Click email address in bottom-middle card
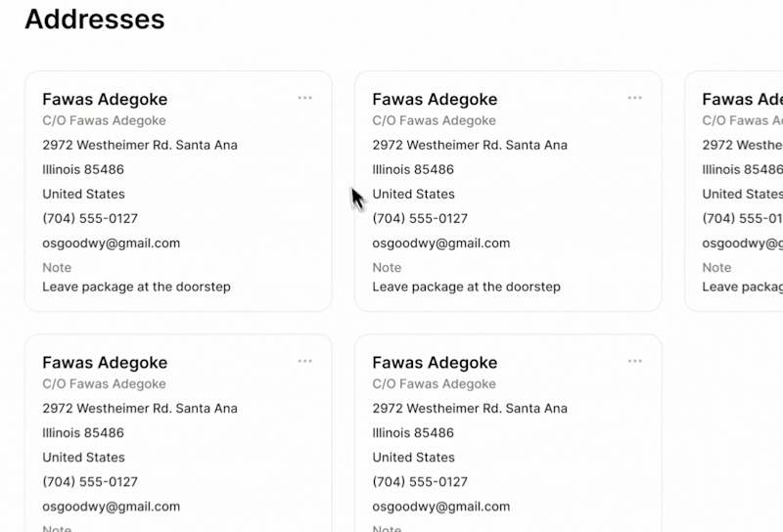Viewport: 783px width, 532px height. coord(441,507)
